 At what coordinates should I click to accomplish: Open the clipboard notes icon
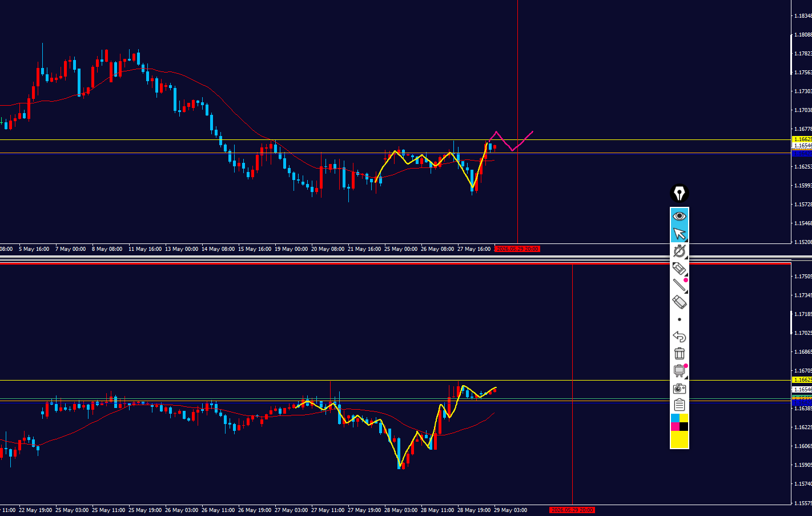coord(679,405)
